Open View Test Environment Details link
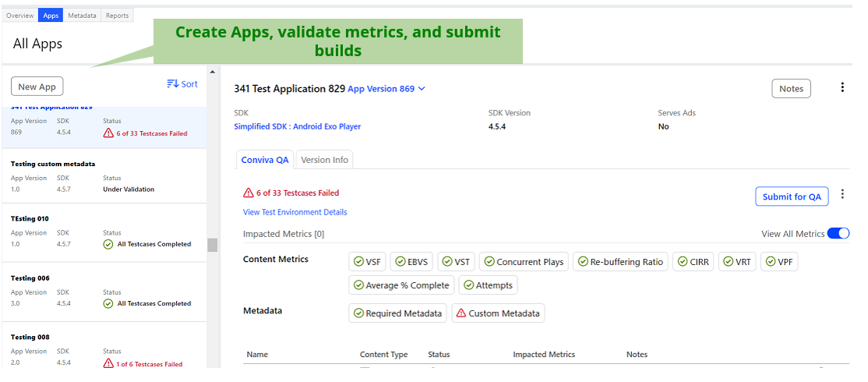 tap(295, 212)
